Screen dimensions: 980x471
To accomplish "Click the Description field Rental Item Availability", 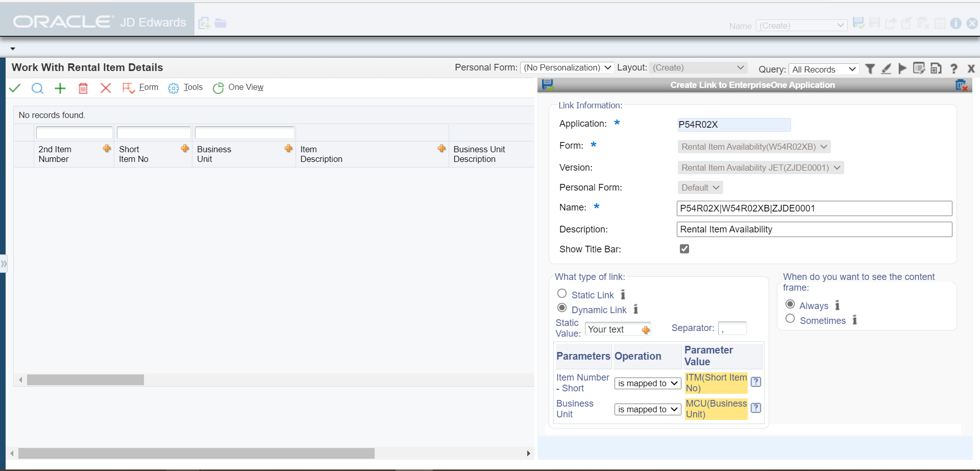I will click(x=814, y=229).
